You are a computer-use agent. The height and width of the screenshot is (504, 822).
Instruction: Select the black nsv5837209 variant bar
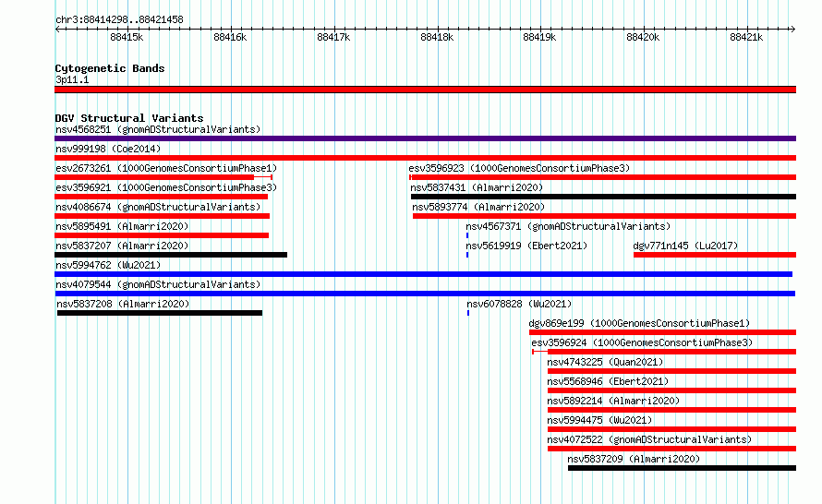click(682, 468)
